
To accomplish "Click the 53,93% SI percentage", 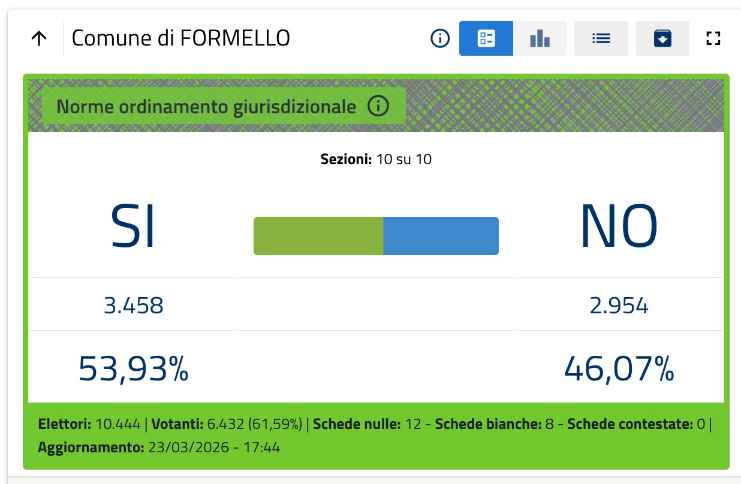I will click(x=133, y=369).
